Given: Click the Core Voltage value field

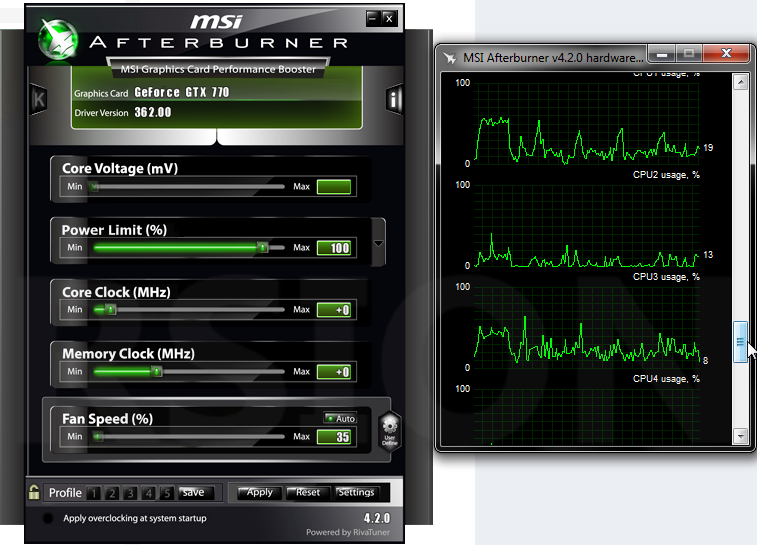Looking at the screenshot, I should click(334, 187).
